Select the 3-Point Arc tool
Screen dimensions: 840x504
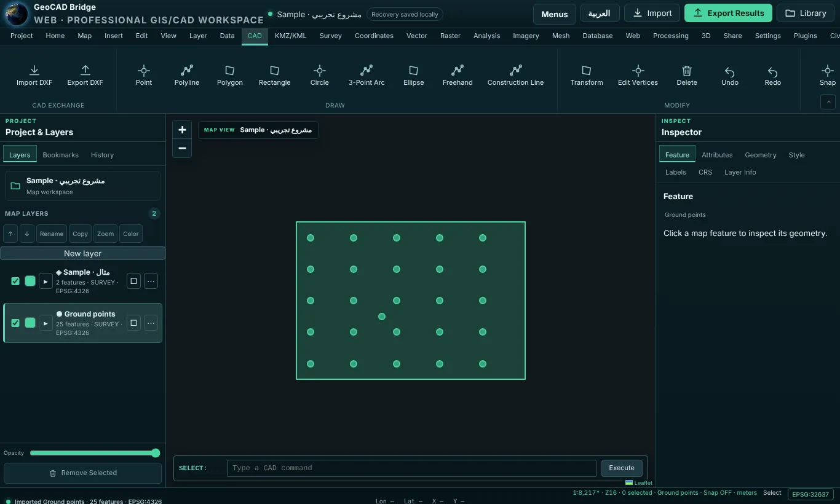coord(367,76)
